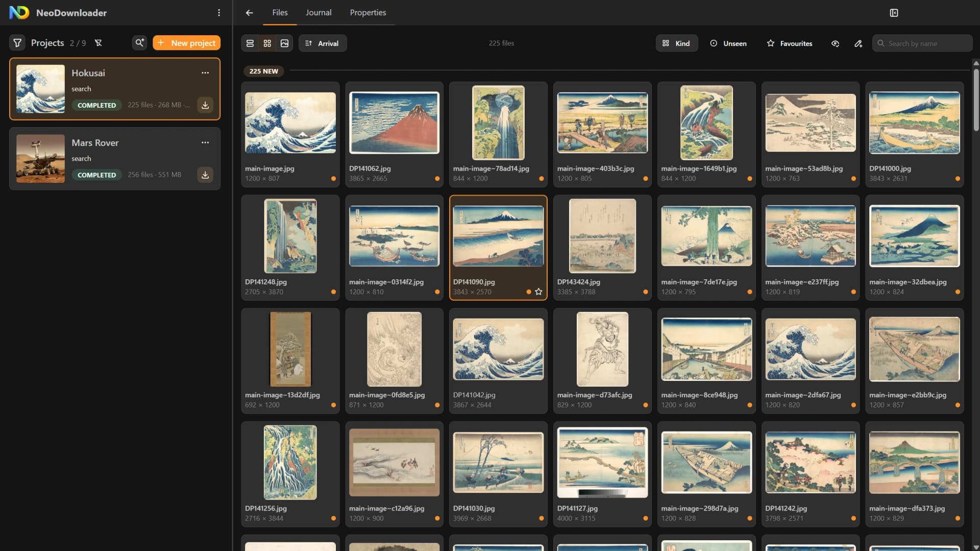Select main-image~dfa373.jpg file name
This screenshot has width=980, height=551.
[x=907, y=509]
